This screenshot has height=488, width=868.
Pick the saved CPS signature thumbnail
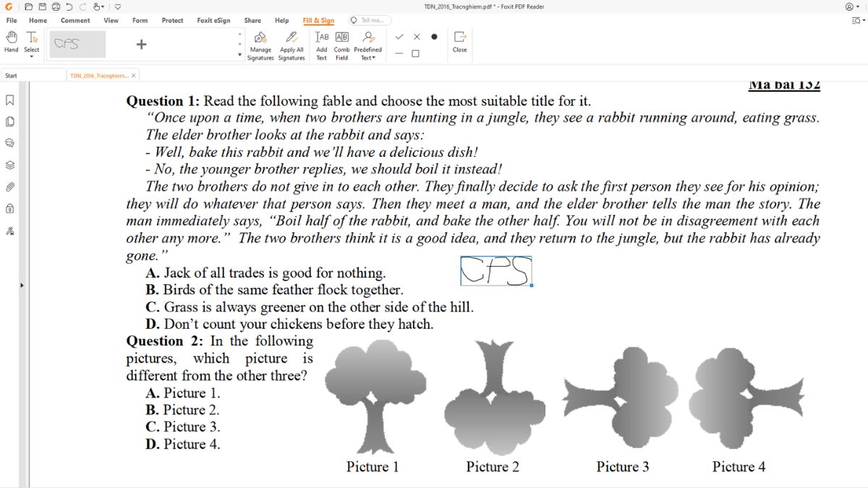click(77, 44)
